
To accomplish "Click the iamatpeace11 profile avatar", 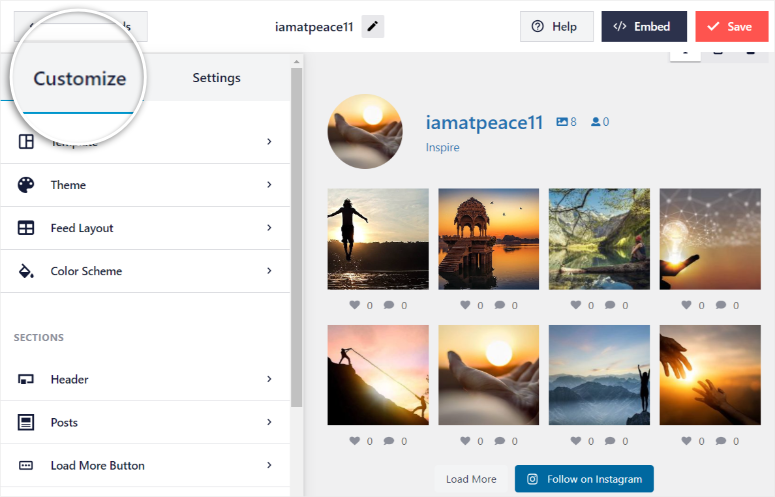I will click(365, 132).
